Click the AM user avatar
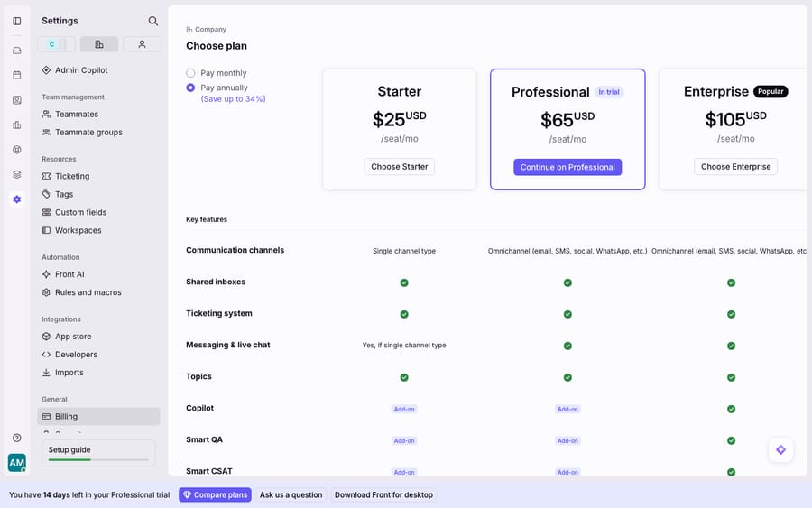The height and width of the screenshot is (508, 812). 16,463
